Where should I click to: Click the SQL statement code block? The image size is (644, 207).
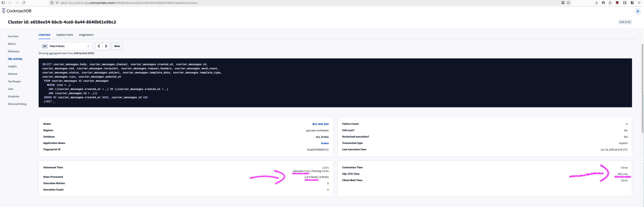point(335,83)
